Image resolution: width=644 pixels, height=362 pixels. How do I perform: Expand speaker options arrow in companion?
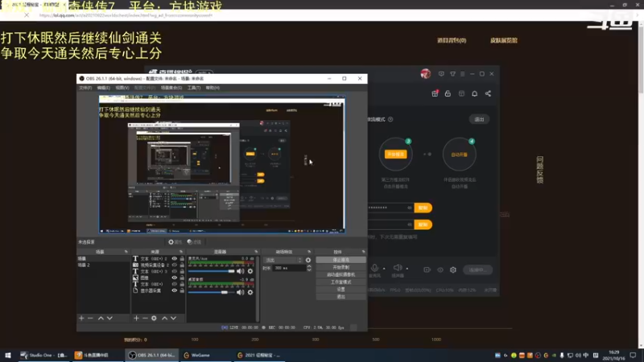[x=407, y=269]
